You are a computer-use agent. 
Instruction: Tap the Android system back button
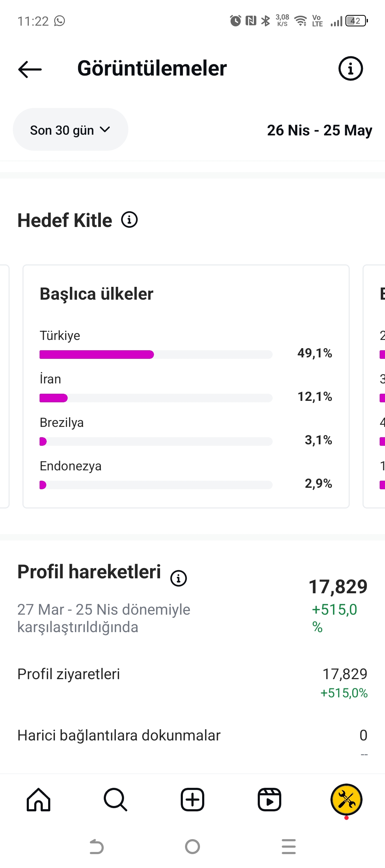96,847
